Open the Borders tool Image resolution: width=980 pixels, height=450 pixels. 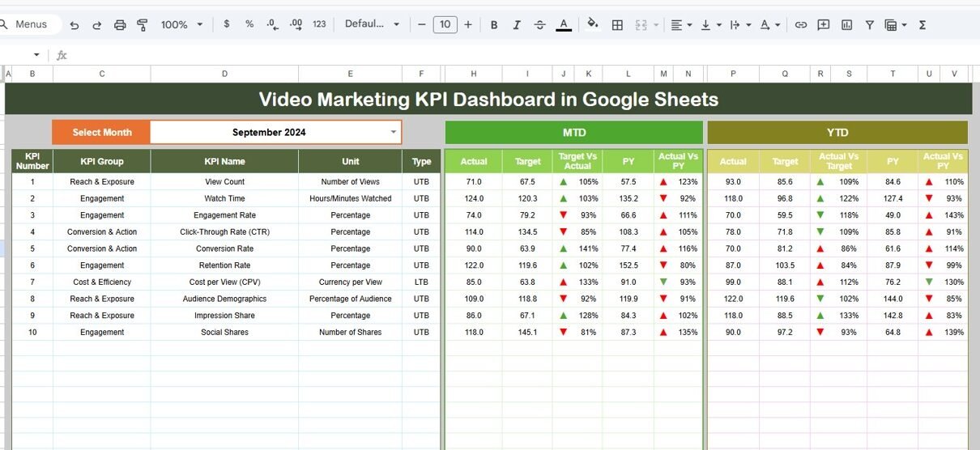click(617, 25)
